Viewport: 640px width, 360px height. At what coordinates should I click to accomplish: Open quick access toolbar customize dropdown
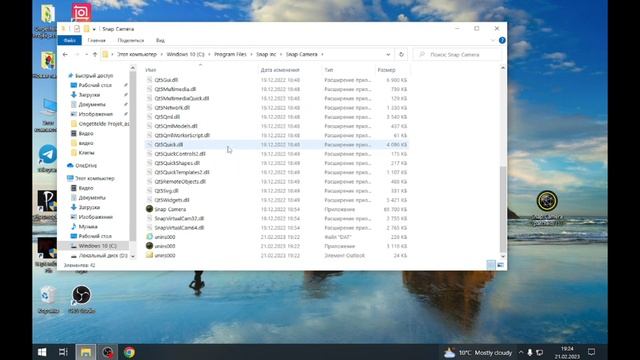(x=94, y=29)
